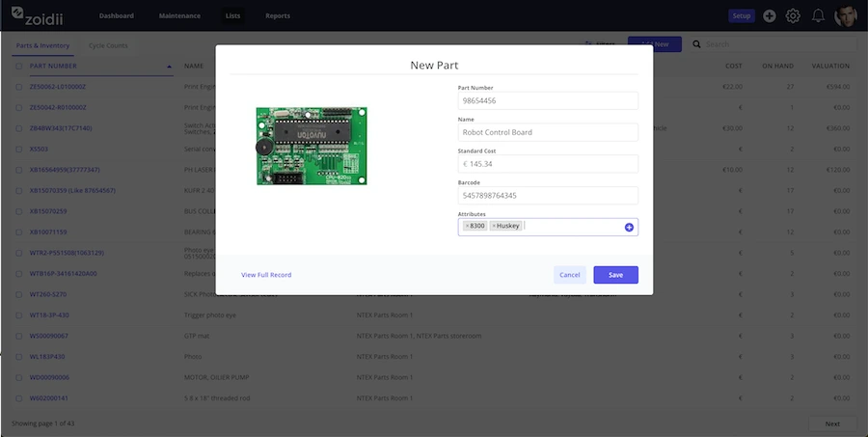Check the XB15070259 row checkbox
The image size is (868, 437).
(19, 211)
